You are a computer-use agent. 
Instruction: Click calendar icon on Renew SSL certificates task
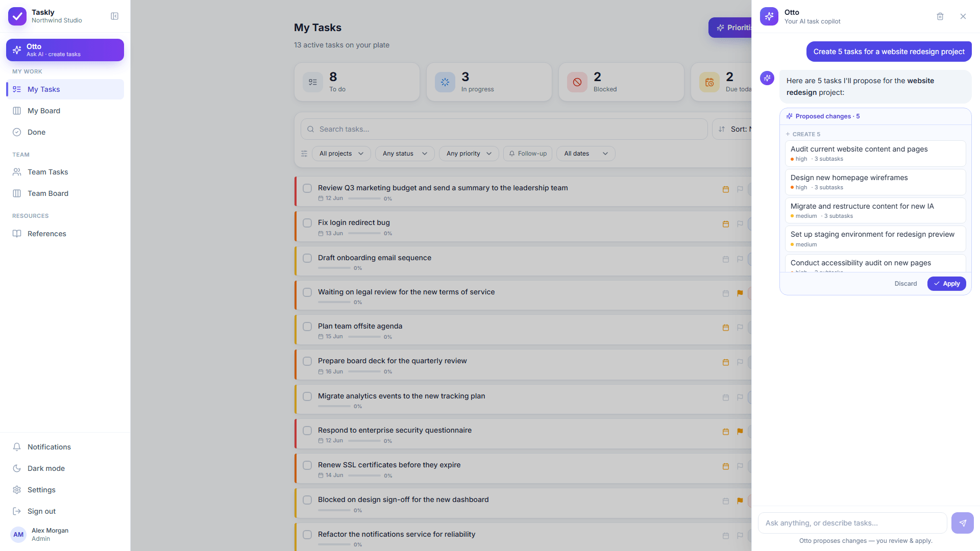tap(726, 466)
